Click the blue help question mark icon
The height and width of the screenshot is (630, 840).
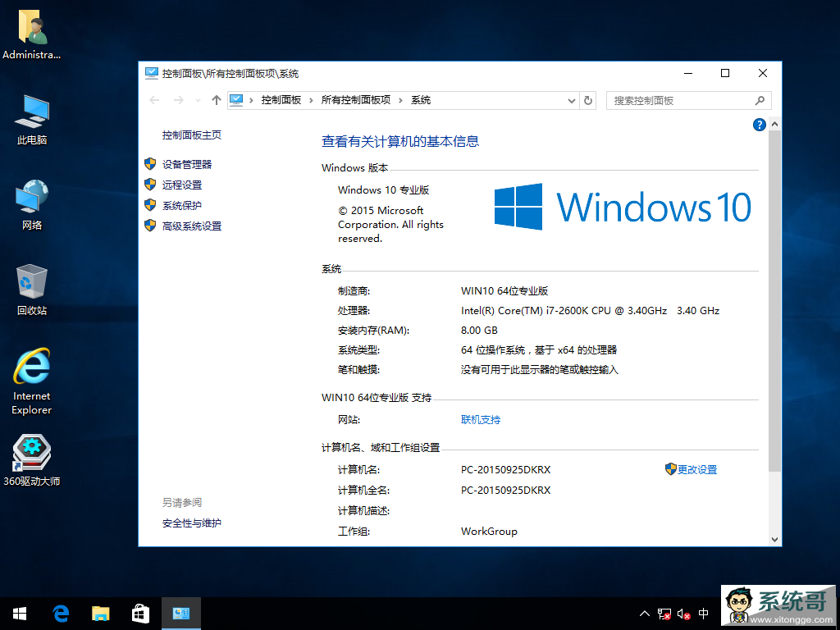tap(759, 125)
